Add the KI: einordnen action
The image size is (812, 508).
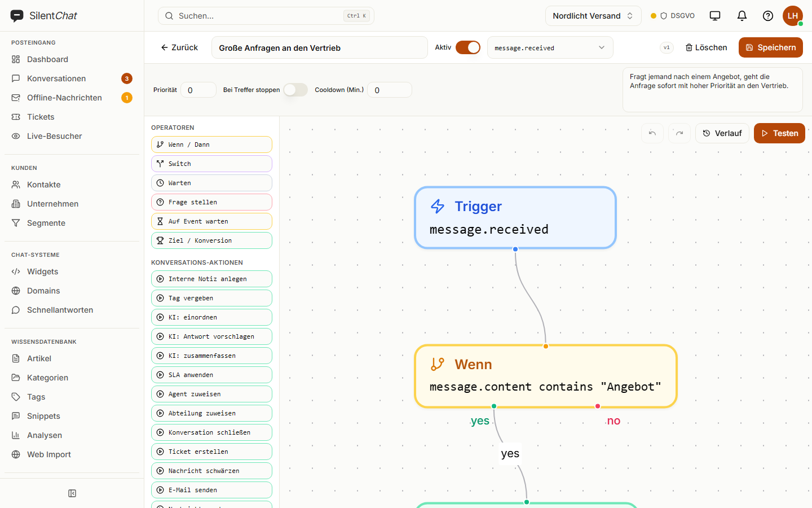tap(211, 317)
